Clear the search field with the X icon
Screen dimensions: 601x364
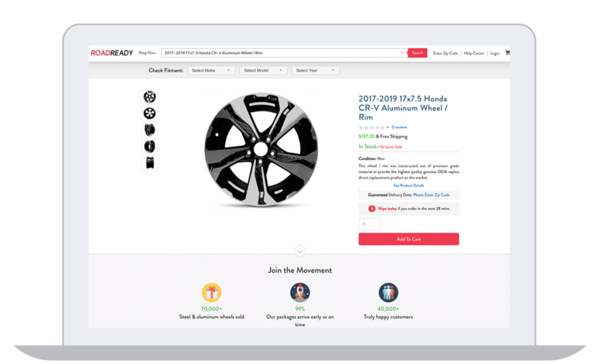point(402,52)
